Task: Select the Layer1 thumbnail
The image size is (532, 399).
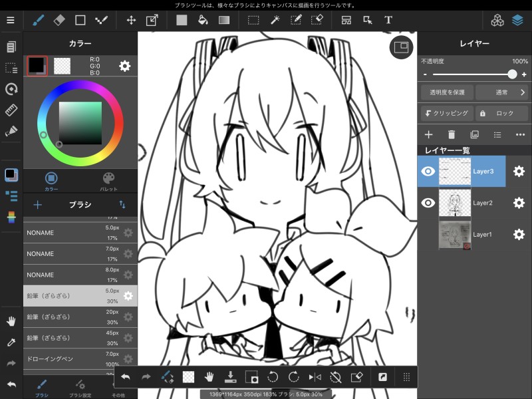Action: [455, 235]
